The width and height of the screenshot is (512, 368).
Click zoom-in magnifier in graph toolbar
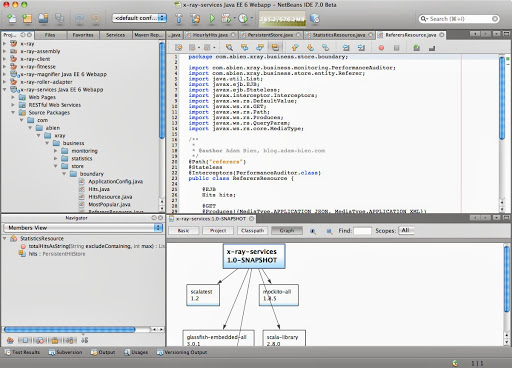coord(313,231)
